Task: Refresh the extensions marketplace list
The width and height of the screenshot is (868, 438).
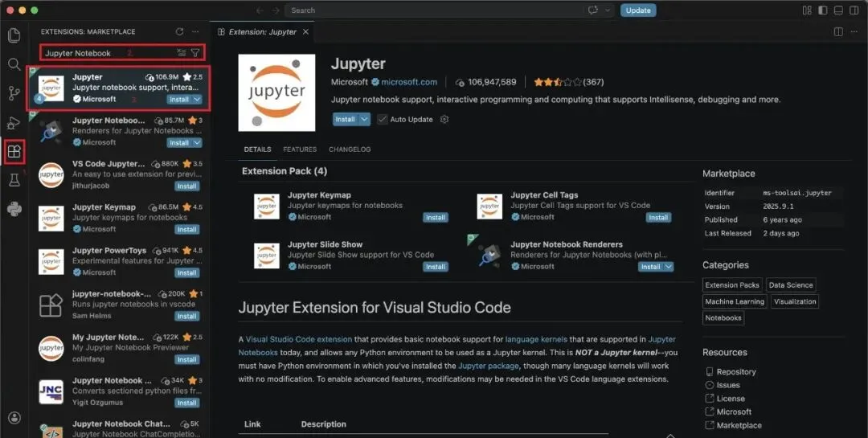Action: coord(179,31)
